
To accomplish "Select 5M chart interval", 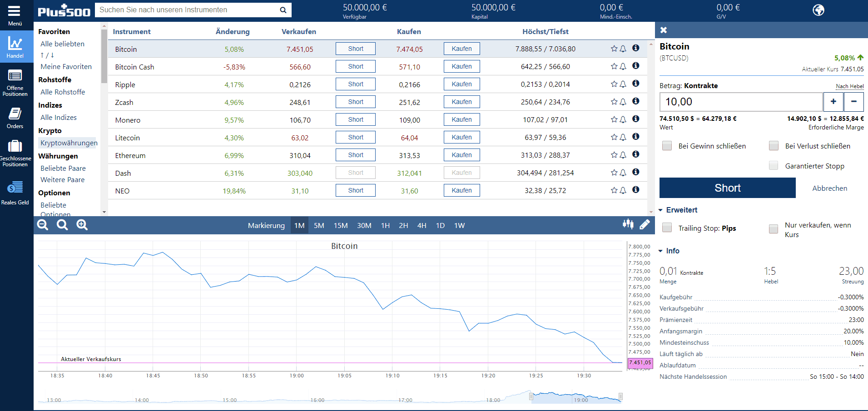I will point(319,225).
